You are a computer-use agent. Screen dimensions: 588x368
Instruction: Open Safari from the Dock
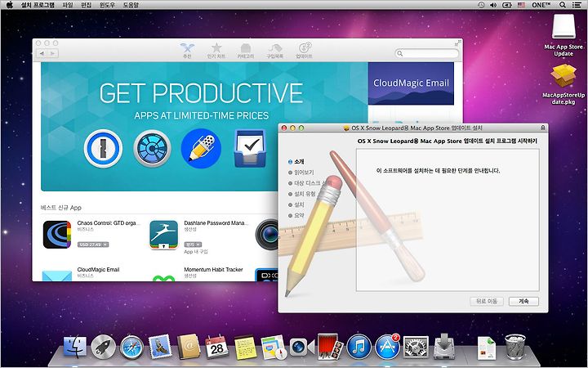tap(131, 347)
